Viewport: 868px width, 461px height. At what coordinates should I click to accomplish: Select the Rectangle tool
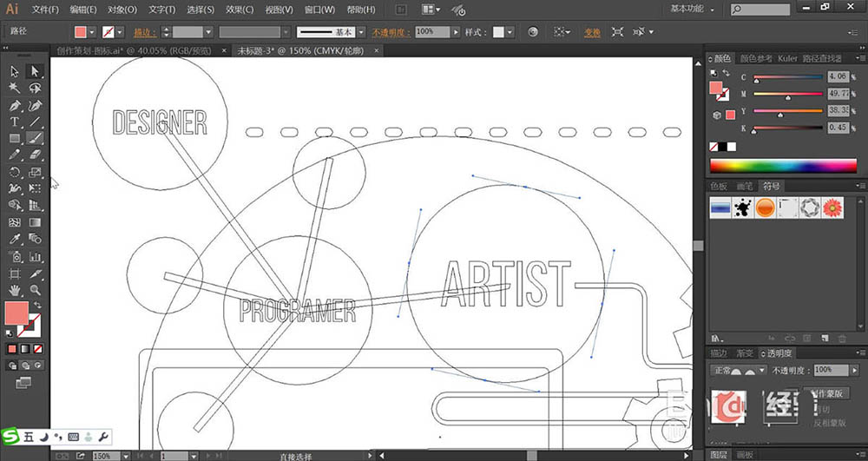pos(15,138)
